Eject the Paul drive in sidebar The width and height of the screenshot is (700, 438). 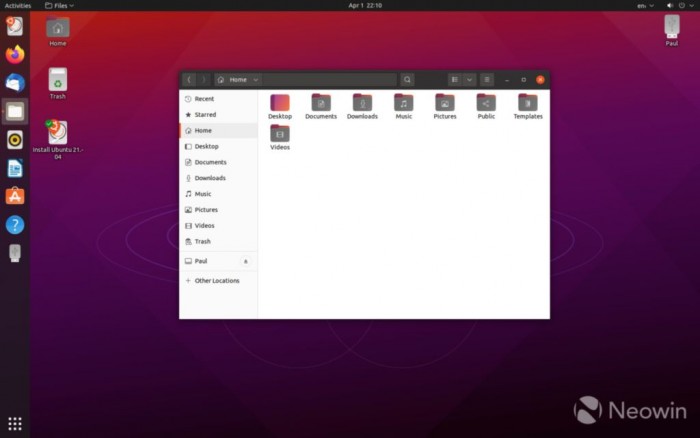coord(245,261)
